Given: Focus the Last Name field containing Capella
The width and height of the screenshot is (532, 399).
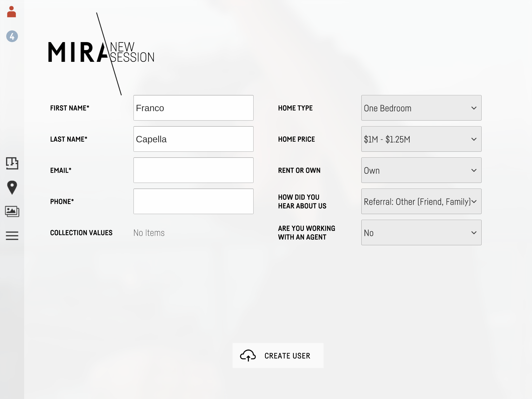Looking at the screenshot, I should pyautogui.click(x=194, y=139).
